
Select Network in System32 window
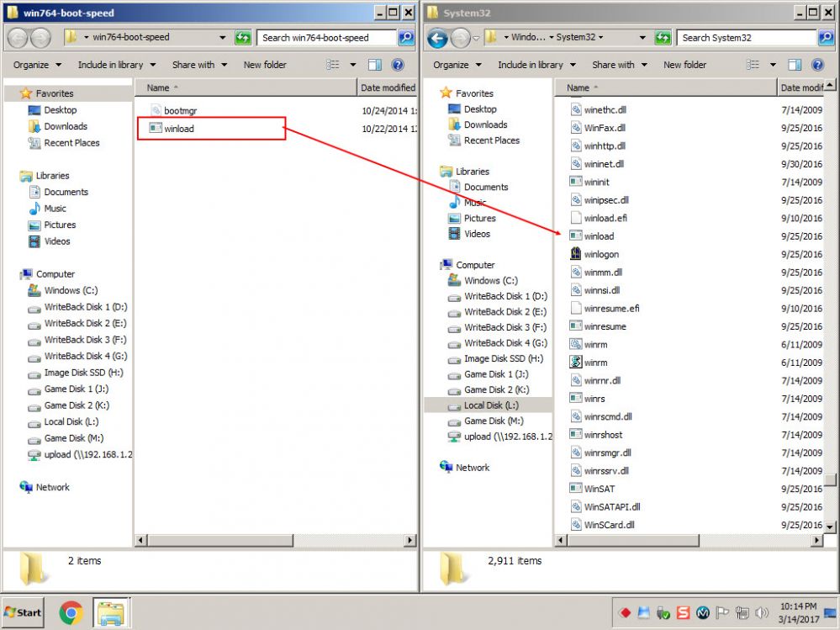click(464, 467)
